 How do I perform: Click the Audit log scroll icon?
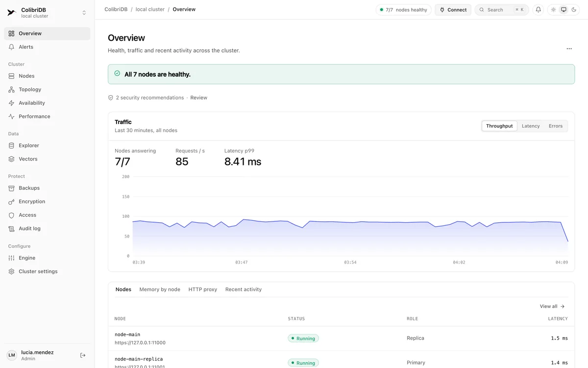(x=12, y=229)
